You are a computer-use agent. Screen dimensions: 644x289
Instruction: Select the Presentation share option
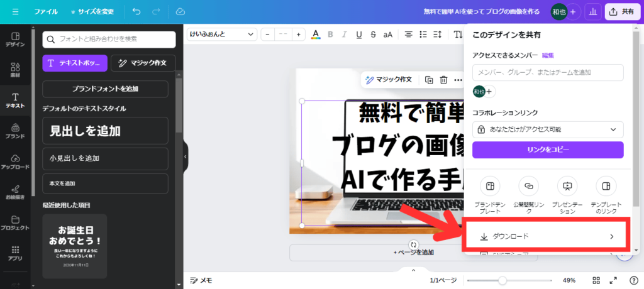[567, 187]
